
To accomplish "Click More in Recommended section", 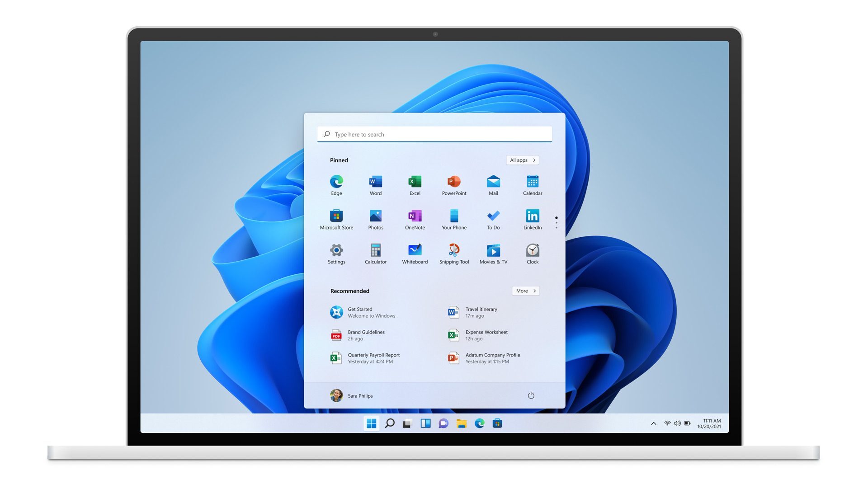I will pos(525,291).
